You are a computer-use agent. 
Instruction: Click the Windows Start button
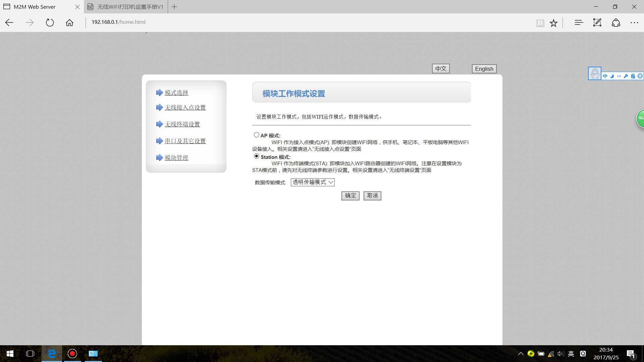point(10,354)
